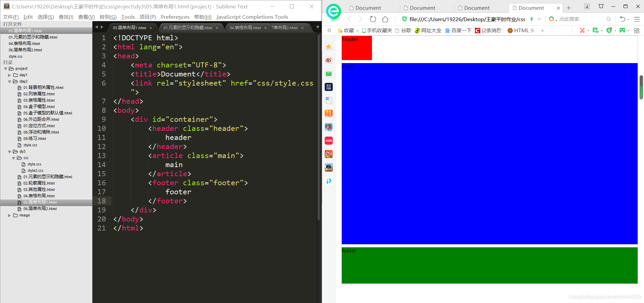Click the lightning speed mode icon
The height and width of the screenshot is (303, 644).
click(532, 19)
